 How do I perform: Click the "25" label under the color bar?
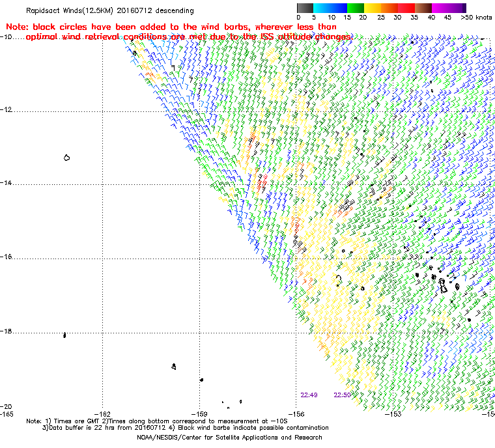click(381, 18)
